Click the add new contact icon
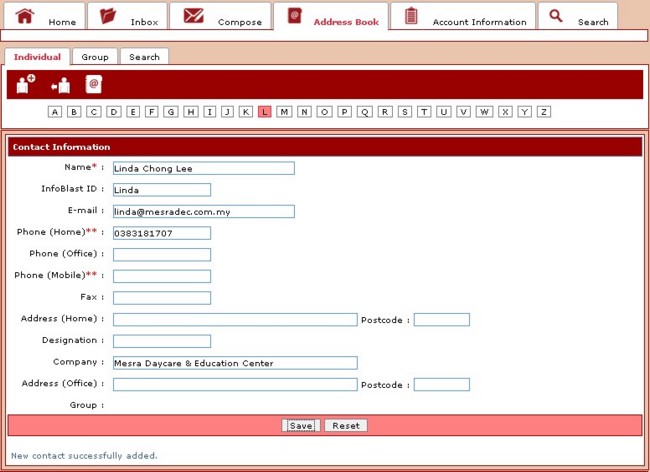The width and height of the screenshot is (650, 472). click(x=26, y=85)
